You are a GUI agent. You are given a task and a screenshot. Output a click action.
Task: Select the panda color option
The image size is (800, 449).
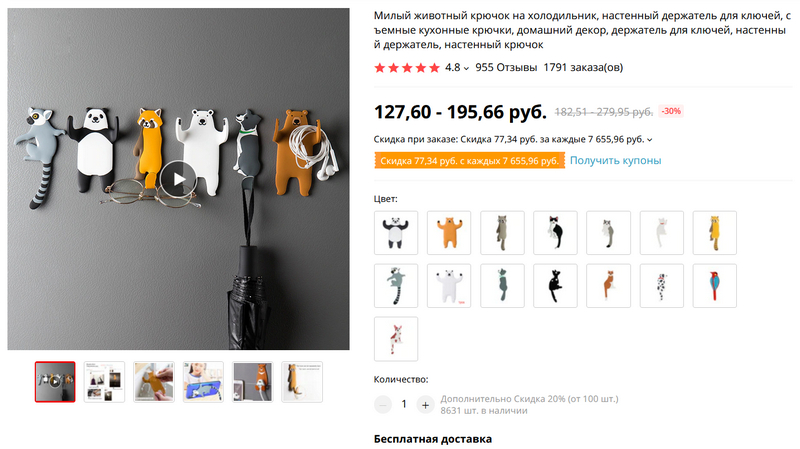click(x=396, y=233)
